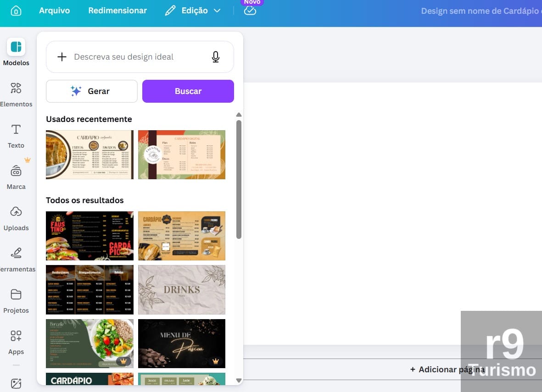
Task: Click the purple Buscar button
Action: click(x=188, y=91)
